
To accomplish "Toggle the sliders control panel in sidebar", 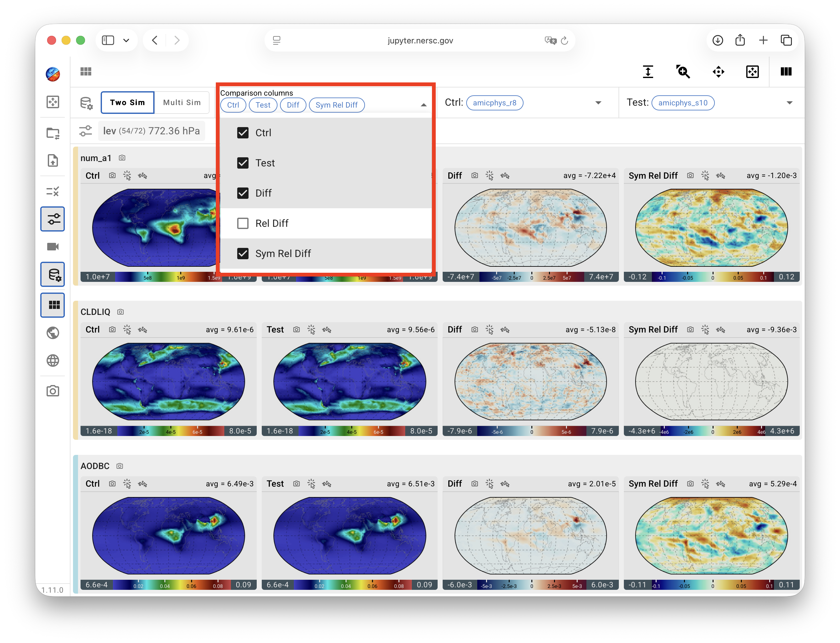I will pos(53,219).
